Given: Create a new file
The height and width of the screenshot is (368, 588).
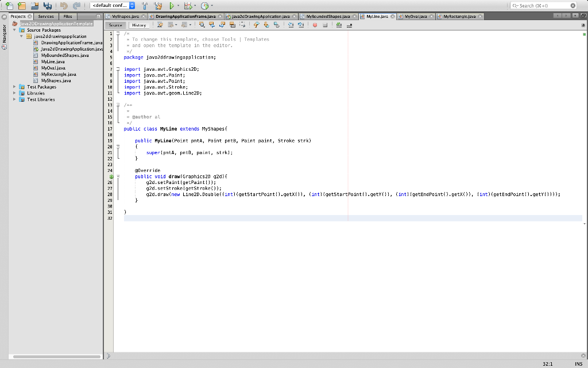Looking at the screenshot, I should pyautogui.click(x=8, y=5).
